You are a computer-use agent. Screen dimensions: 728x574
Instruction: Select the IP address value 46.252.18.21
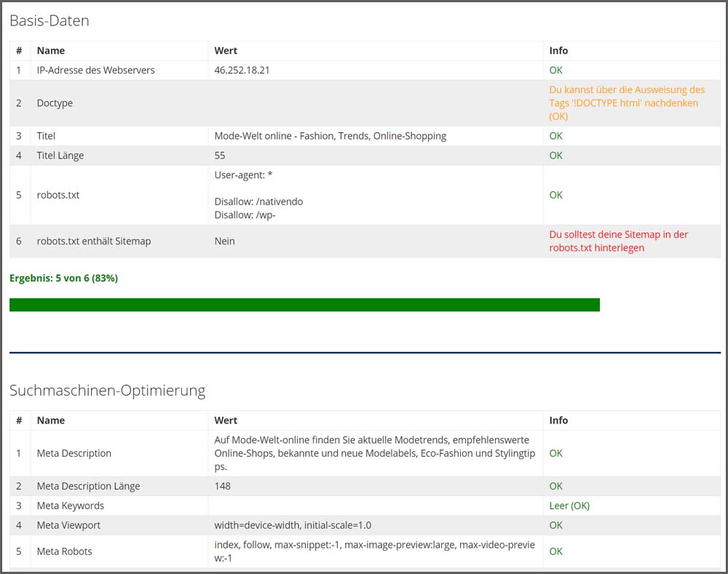pos(242,71)
